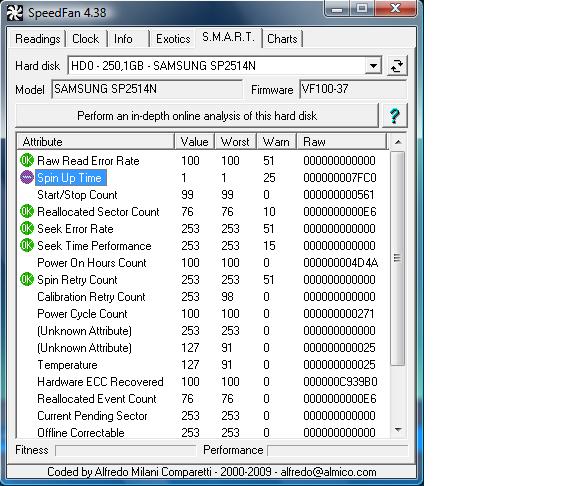Click the Model field showing SAMSUNG SP2514N
This screenshot has width=576, height=486.
pyautogui.click(x=147, y=89)
